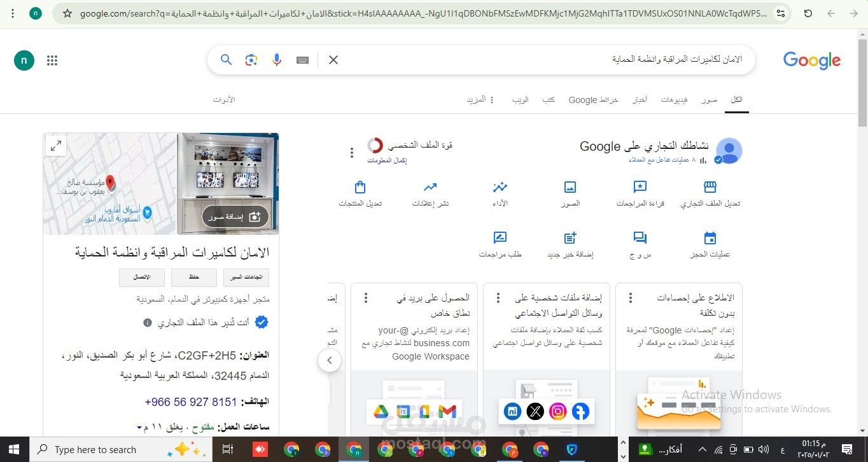868x462 pixels.
Task: Show hidden tray icons with the taskbar chevron
Action: pos(703,449)
